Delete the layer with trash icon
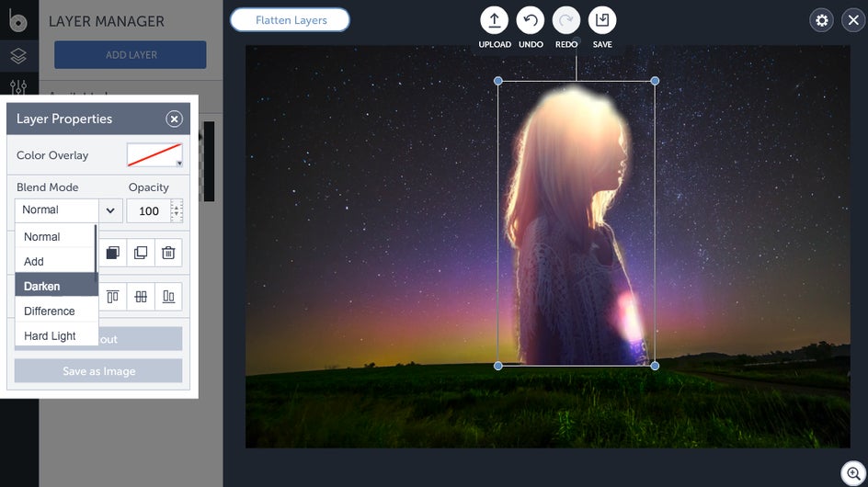Image resolution: width=868 pixels, height=487 pixels. [x=168, y=253]
